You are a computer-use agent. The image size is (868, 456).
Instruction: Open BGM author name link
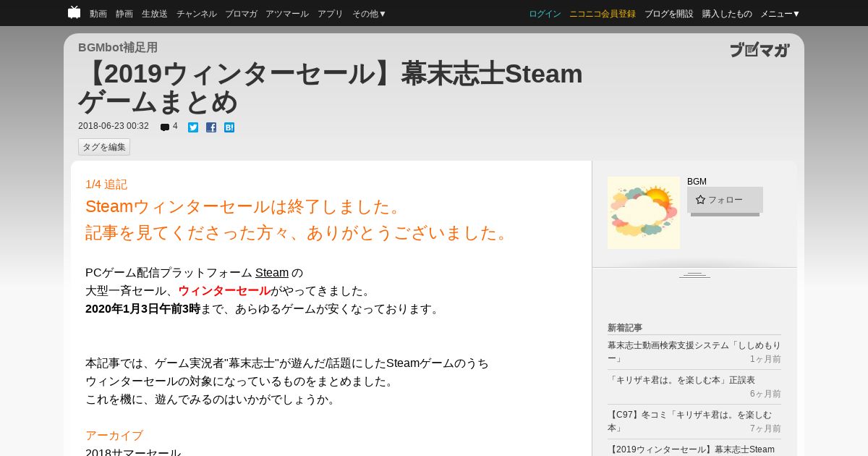697,182
